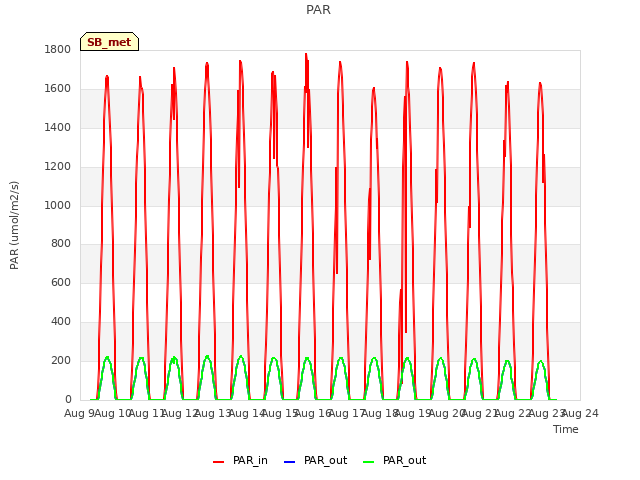Click the 1200 y-axis tick label
Screen dimensions: 640x480
pos(58,167)
